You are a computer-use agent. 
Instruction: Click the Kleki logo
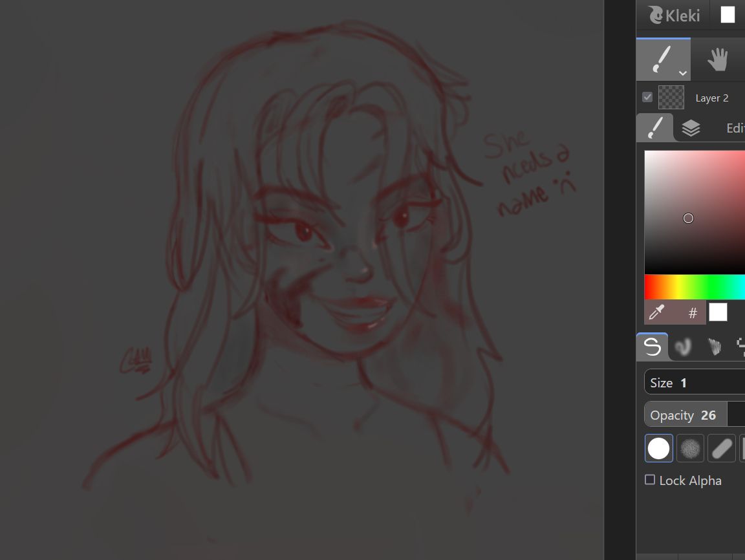(x=674, y=16)
